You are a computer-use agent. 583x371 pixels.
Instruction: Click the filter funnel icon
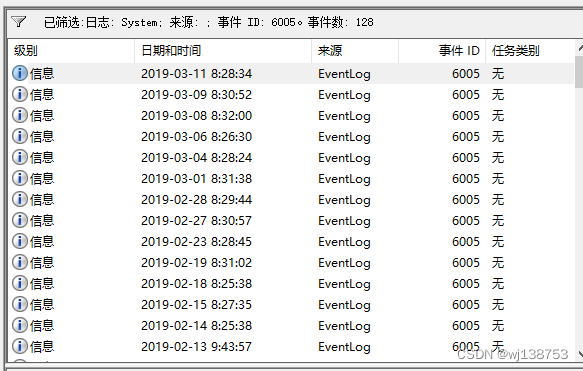(19, 22)
